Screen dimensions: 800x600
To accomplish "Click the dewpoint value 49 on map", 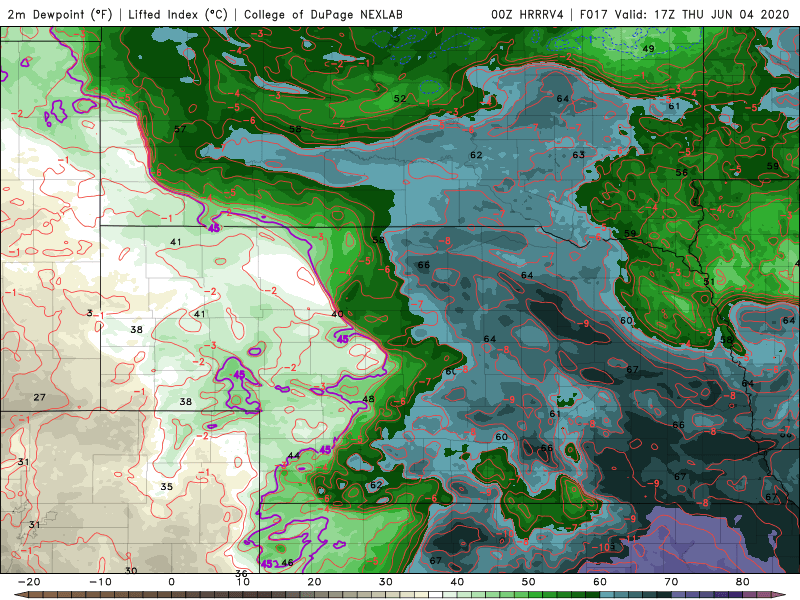I will (x=648, y=49).
